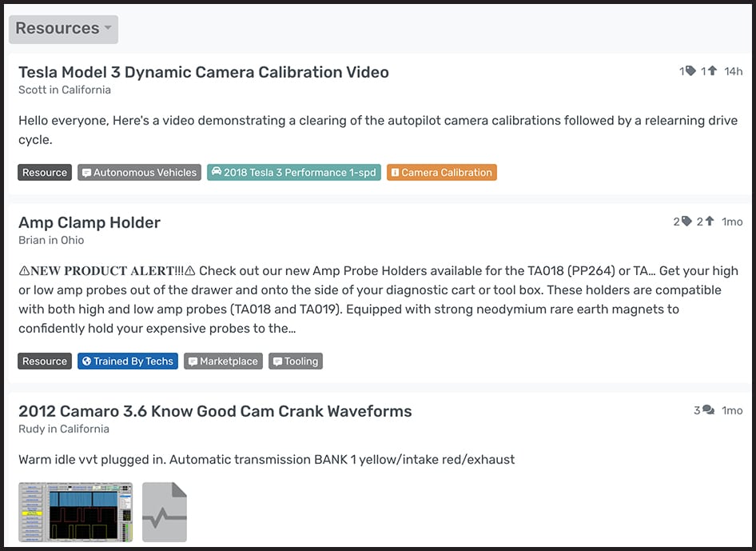Click the NEW PRODUCT ALERT description text
This screenshot has width=756, height=551.
(379, 299)
